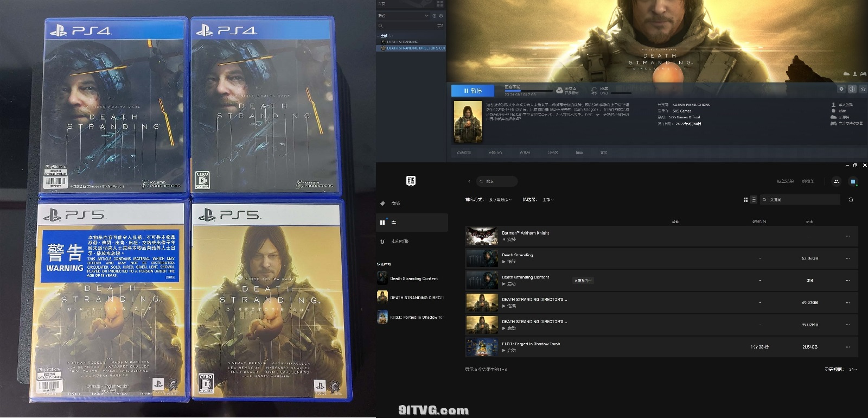This screenshot has width=868, height=418.
Task: Add game to favorites with star icon
Action: (863, 89)
